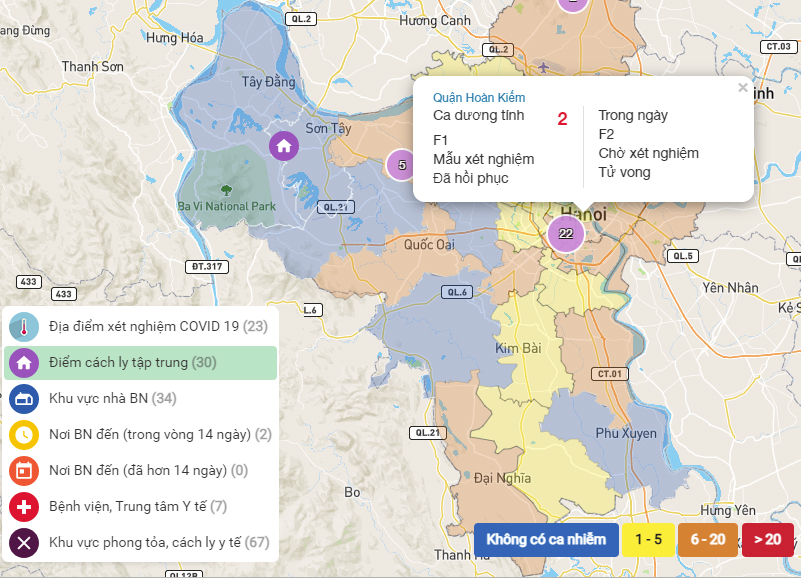Click the red hospital cross icon
Image resolution: width=801 pixels, height=580 pixels.
pyautogui.click(x=24, y=507)
